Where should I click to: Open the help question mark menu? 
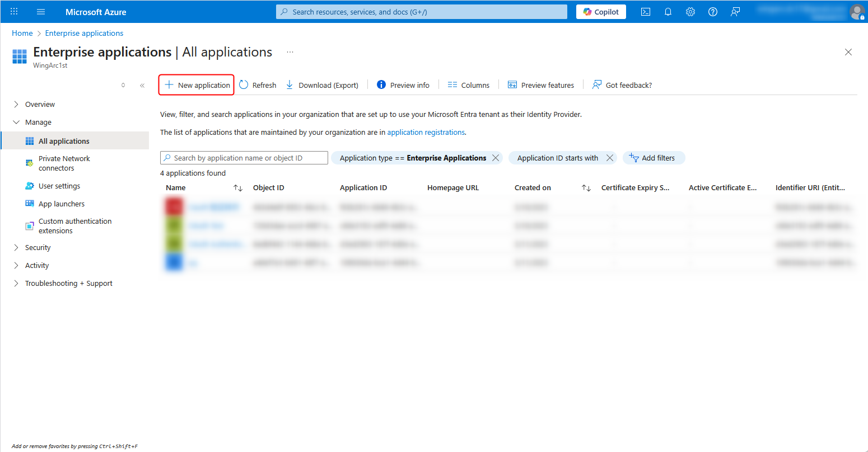pyautogui.click(x=713, y=12)
